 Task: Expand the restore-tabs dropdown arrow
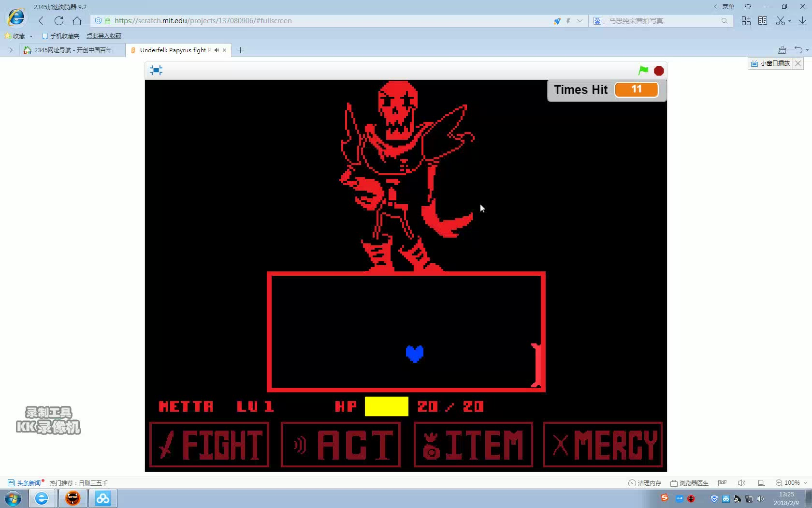(807, 50)
